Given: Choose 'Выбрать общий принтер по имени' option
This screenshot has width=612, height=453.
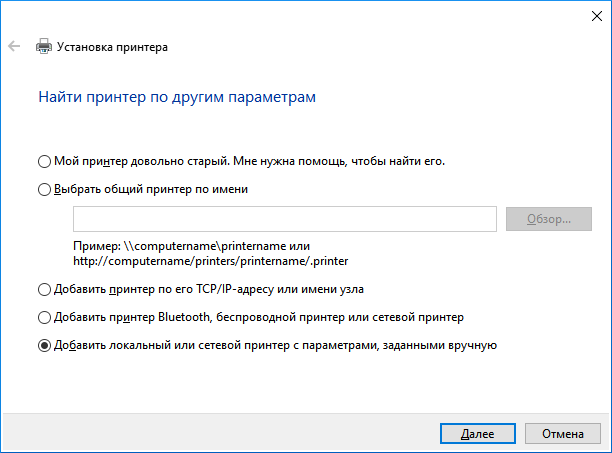Looking at the screenshot, I should pos(43,188).
